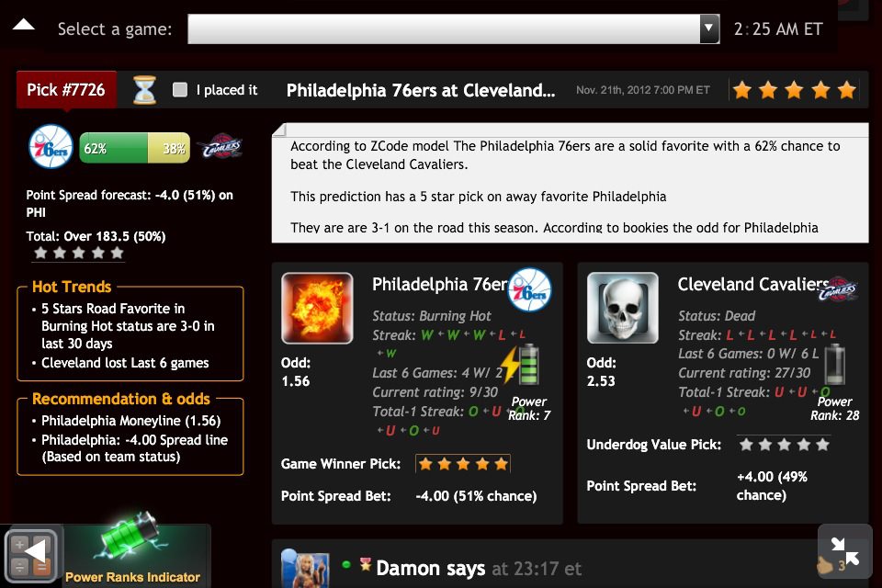Open the Select a game dropdown arrow
The height and width of the screenshot is (588, 882).
[709, 28]
